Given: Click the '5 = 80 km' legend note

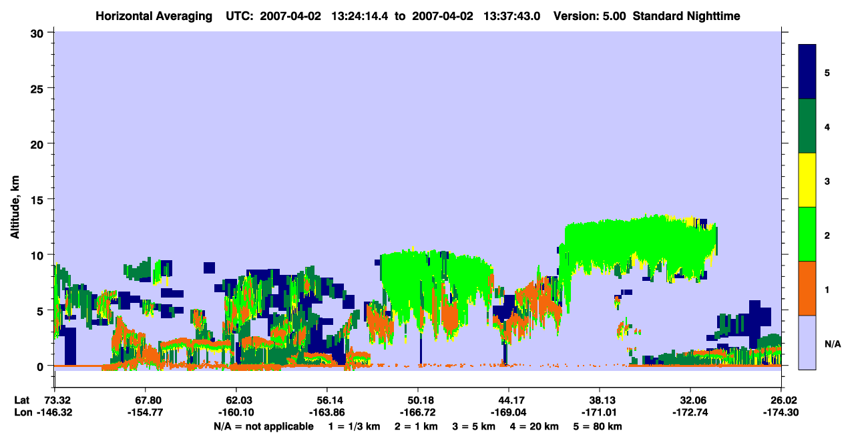Looking at the screenshot, I should (x=598, y=426).
